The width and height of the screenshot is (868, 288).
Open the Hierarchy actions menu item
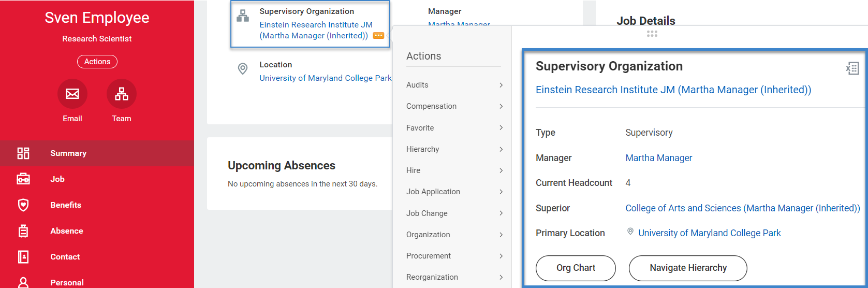[x=454, y=149]
